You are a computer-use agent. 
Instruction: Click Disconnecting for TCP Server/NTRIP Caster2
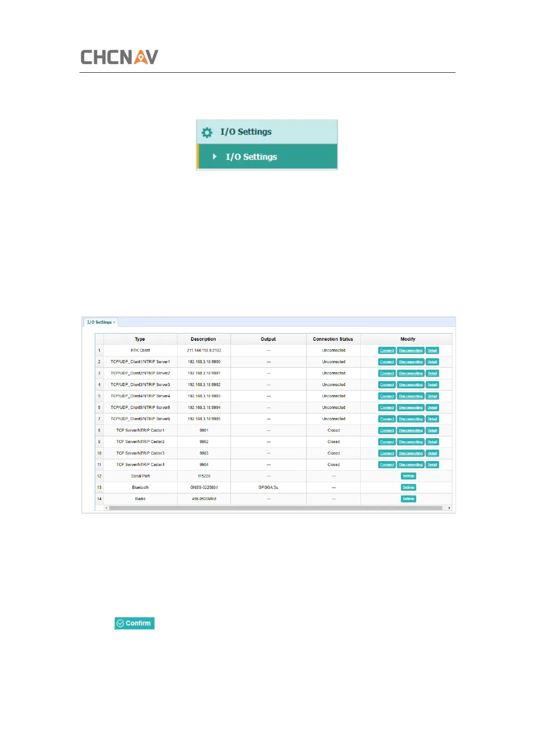[411, 442]
